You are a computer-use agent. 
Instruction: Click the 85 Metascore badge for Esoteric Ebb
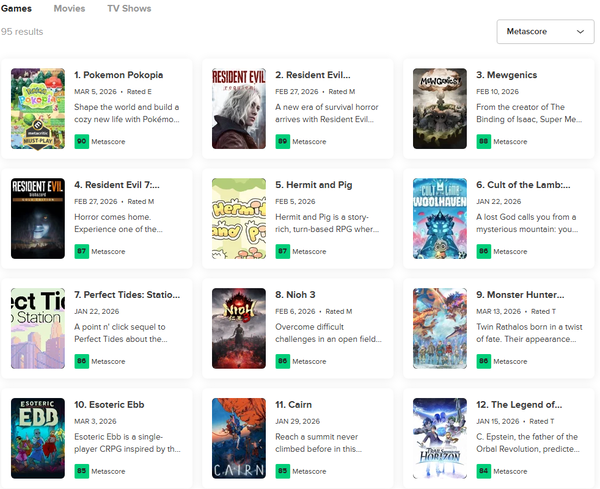click(82, 471)
